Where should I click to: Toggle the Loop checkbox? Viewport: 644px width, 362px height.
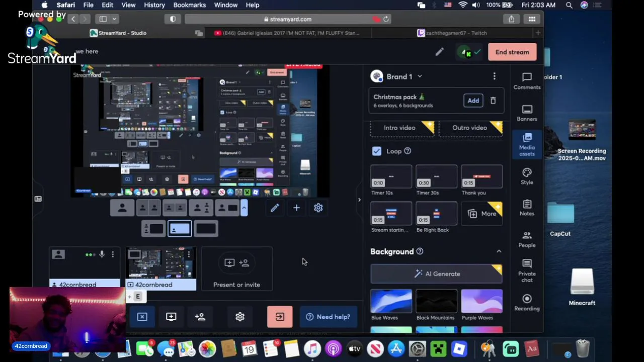coord(376,151)
